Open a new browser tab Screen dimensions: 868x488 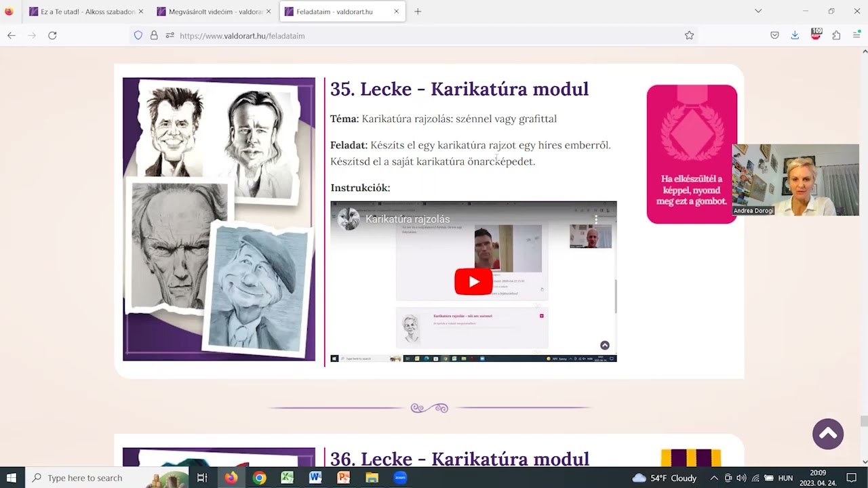point(418,12)
